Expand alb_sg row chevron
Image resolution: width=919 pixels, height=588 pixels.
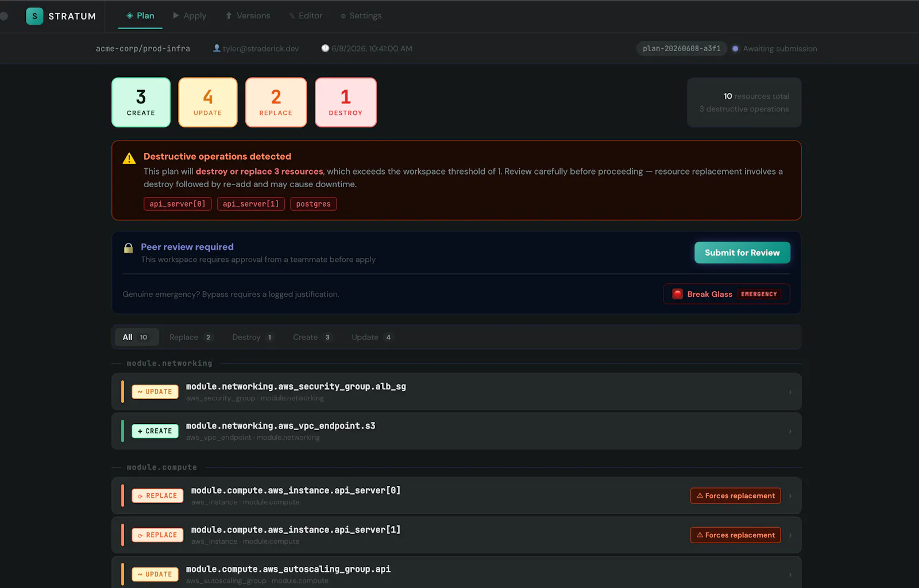(x=790, y=392)
